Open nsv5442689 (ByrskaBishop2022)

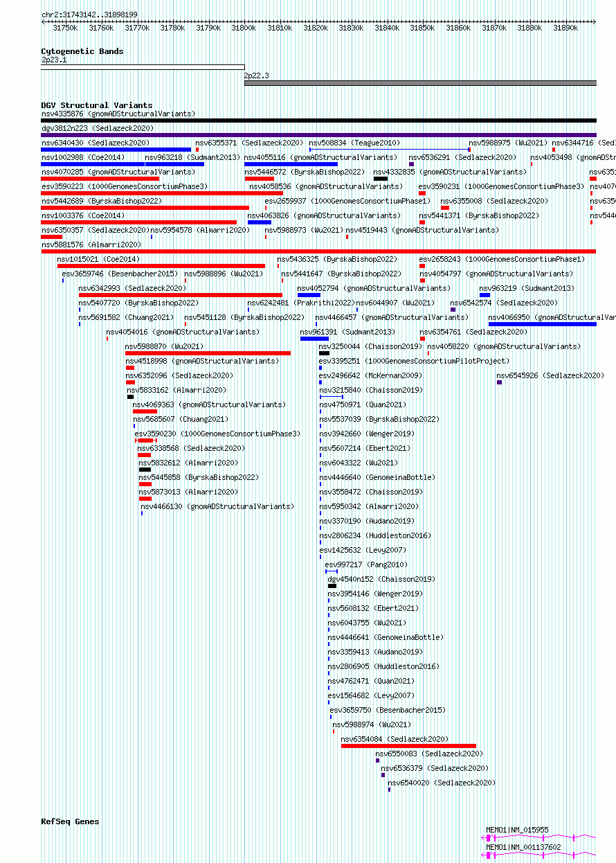(x=102, y=201)
